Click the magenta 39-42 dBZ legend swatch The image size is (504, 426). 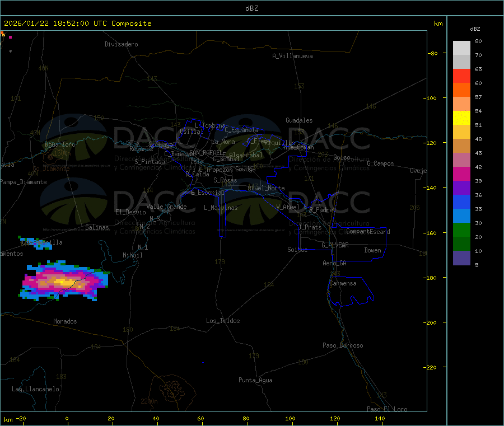pyautogui.click(x=461, y=174)
